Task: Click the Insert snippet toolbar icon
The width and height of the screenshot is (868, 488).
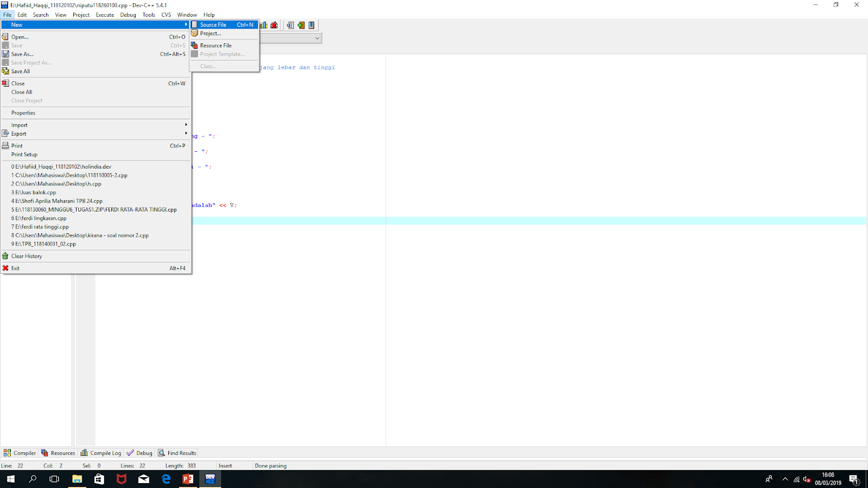Action: [290, 25]
